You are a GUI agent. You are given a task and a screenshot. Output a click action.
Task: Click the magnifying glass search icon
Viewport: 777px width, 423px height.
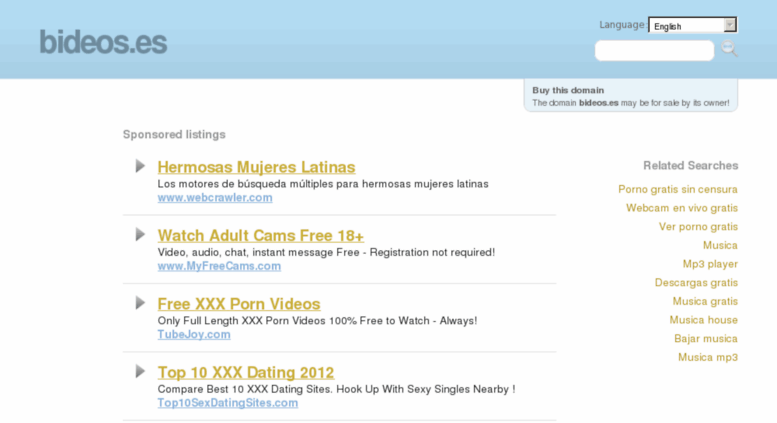(x=729, y=49)
